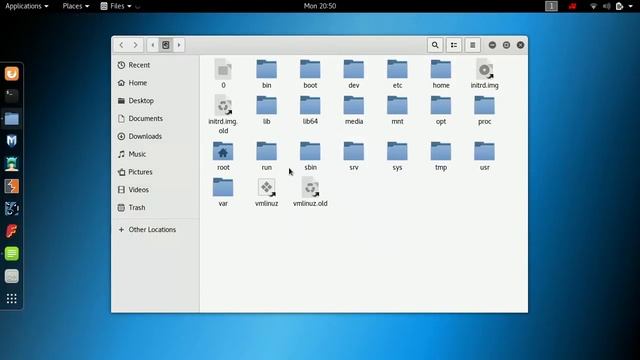
Task: Open Trash in the sidebar
Action: pyautogui.click(x=156, y=208)
